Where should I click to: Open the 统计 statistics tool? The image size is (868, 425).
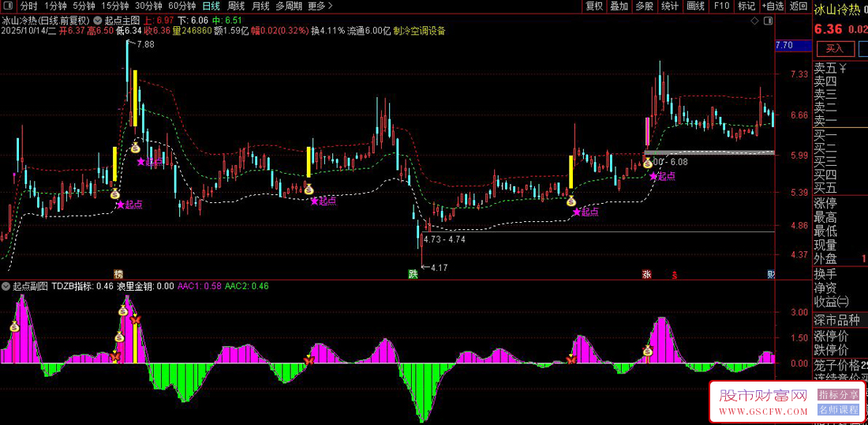click(x=670, y=6)
